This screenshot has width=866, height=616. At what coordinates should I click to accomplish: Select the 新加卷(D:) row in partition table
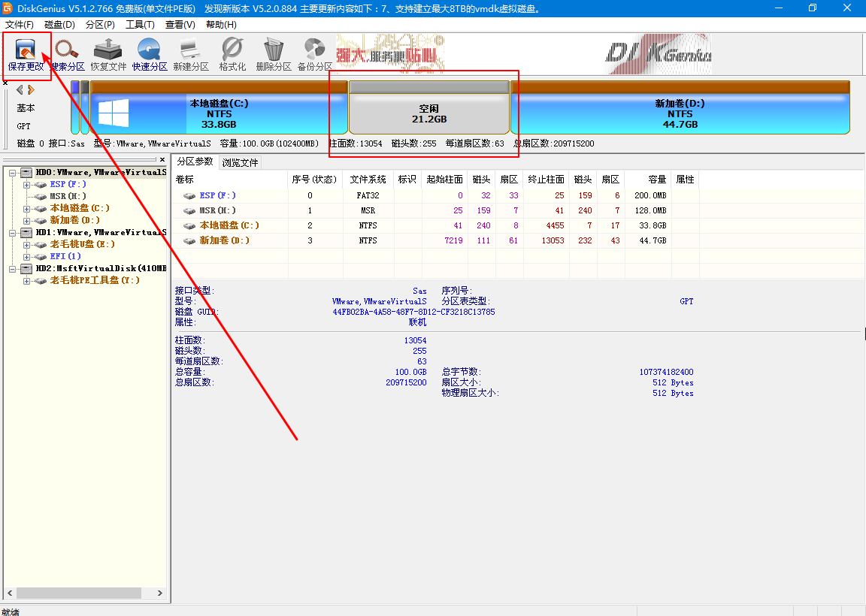(436, 240)
